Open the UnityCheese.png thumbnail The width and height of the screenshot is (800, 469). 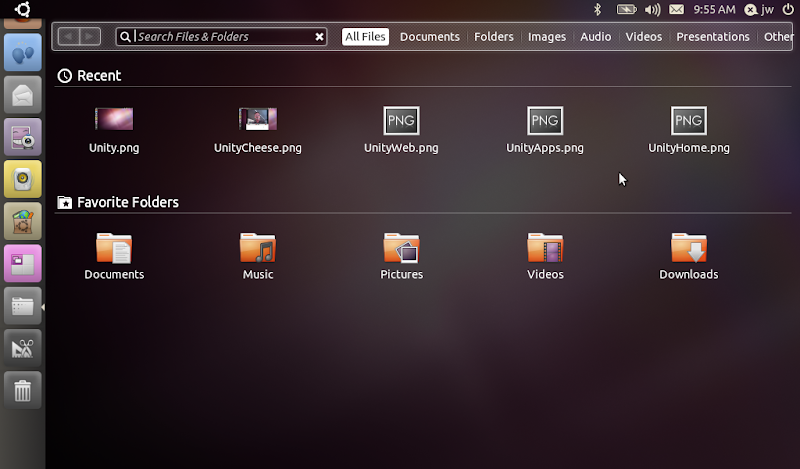258,119
